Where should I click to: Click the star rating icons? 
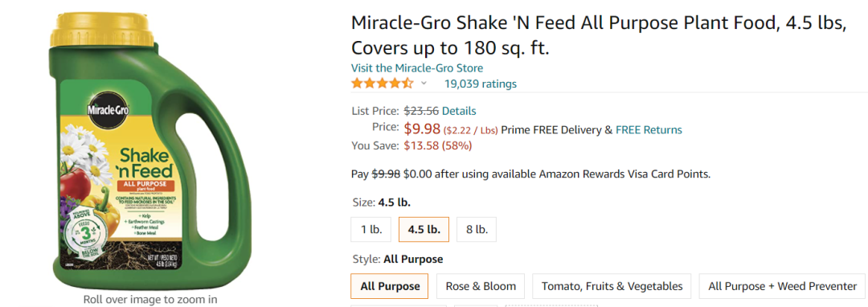pyautogui.click(x=382, y=84)
